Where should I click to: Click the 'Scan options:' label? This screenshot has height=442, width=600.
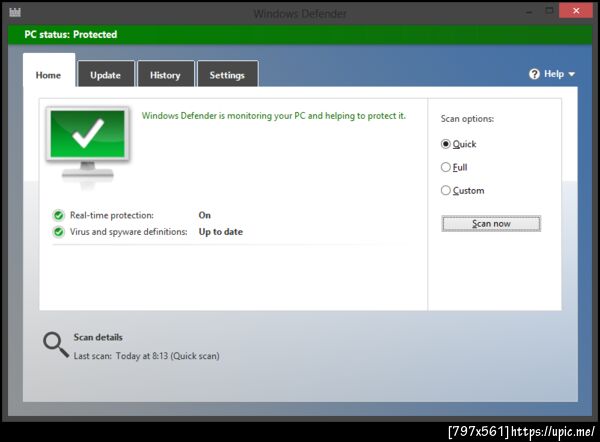[x=467, y=119]
